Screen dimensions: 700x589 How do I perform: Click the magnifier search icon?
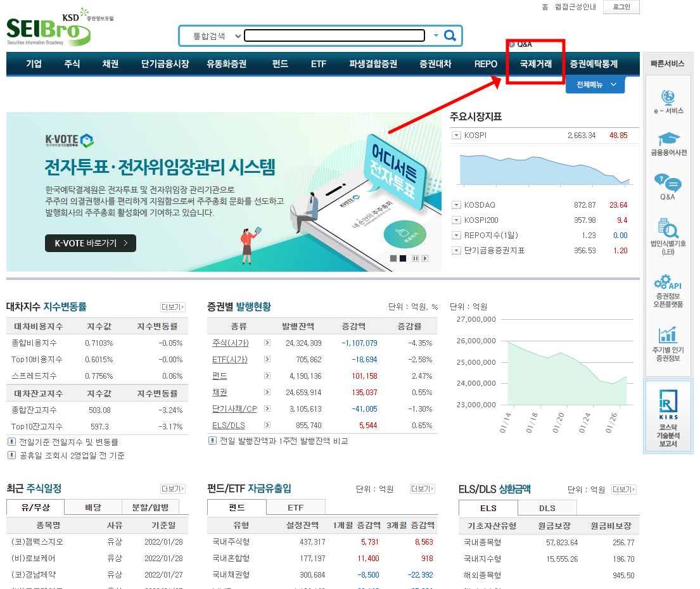[450, 35]
